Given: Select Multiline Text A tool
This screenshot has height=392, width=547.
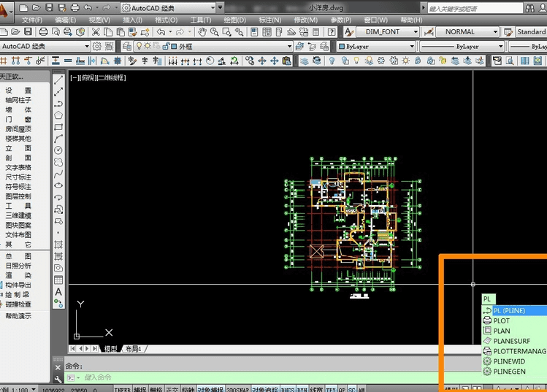Looking at the screenshot, I should (58, 291).
